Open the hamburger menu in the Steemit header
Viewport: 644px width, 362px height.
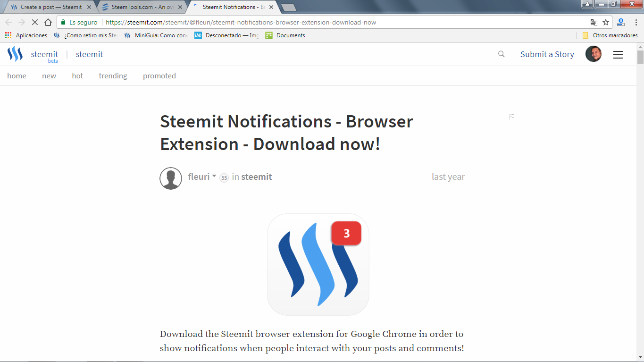pos(618,55)
